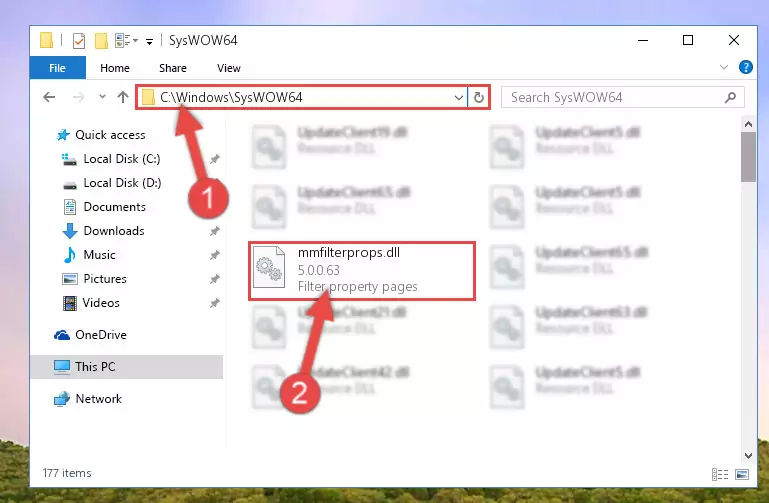Click the pin icon beside Music
The width and height of the screenshot is (769, 503).
click(x=214, y=255)
